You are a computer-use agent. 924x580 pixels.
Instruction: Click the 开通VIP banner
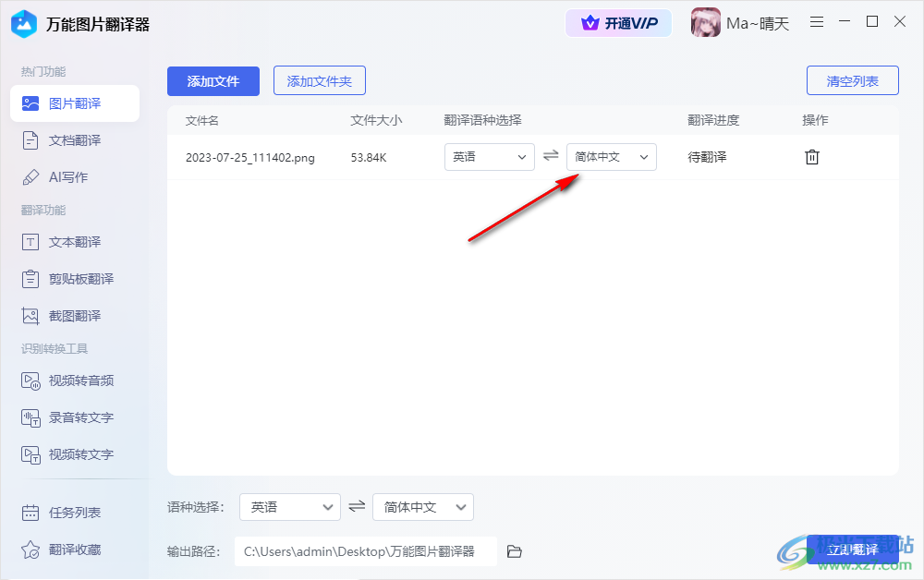[618, 23]
